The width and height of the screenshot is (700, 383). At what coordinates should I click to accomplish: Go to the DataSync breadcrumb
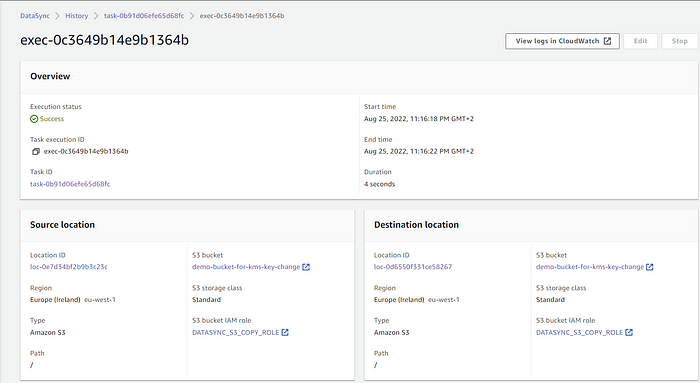pyautogui.click(x=35, y=16)
